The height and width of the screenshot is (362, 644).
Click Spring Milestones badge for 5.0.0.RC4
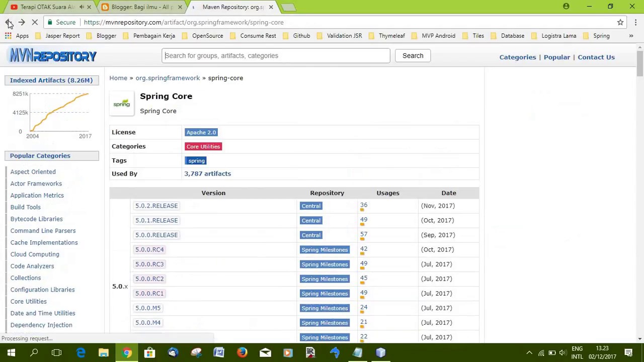point(325,249)
